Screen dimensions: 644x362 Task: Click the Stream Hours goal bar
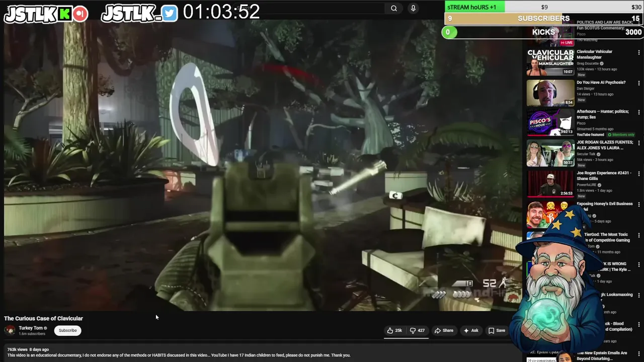544,6
